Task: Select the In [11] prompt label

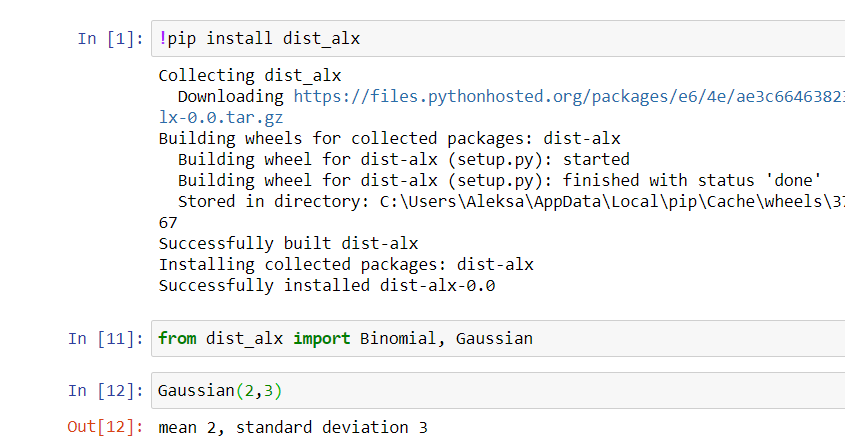Action: point(104,339)
